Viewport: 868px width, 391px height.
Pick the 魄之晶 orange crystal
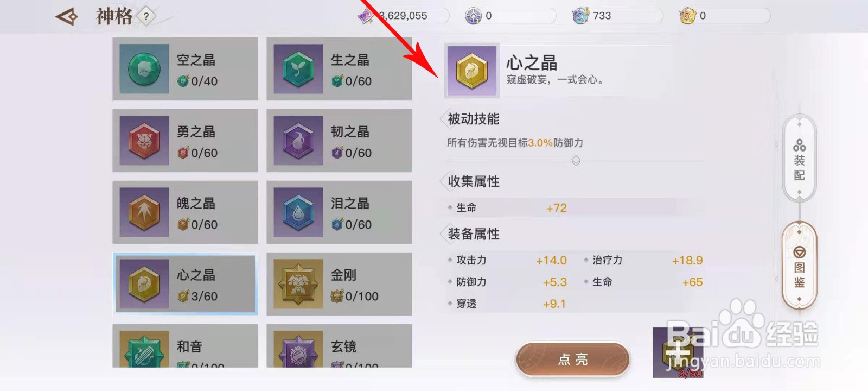pyautogui.click(x=144, y=212)
